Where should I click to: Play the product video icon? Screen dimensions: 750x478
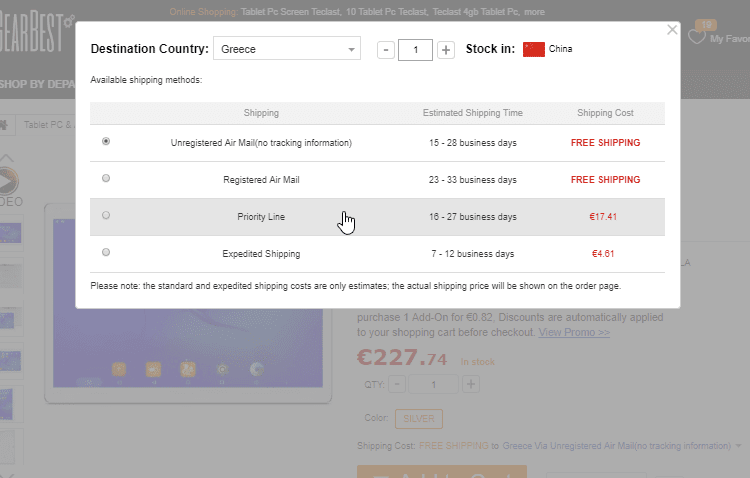point(9,182)
